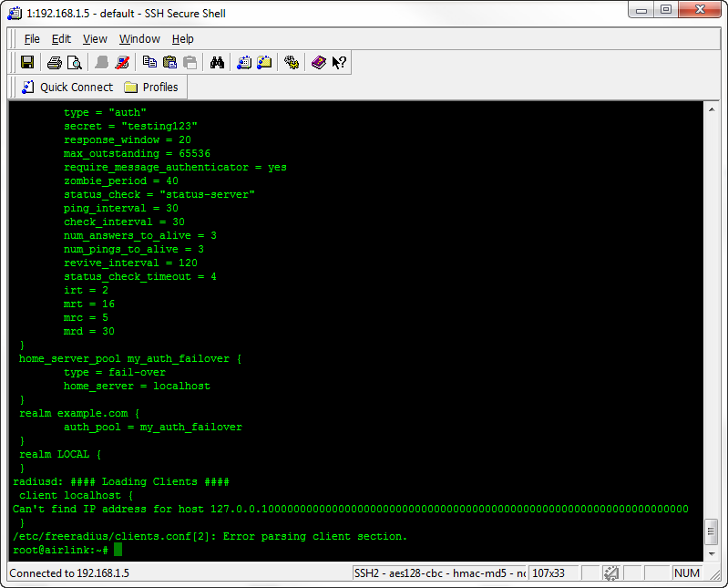The height and width of the screenshot is (588, 728).
Task: Click the 'radiusd: #### Loading Clients ####' line
Action: pos(121,481)
